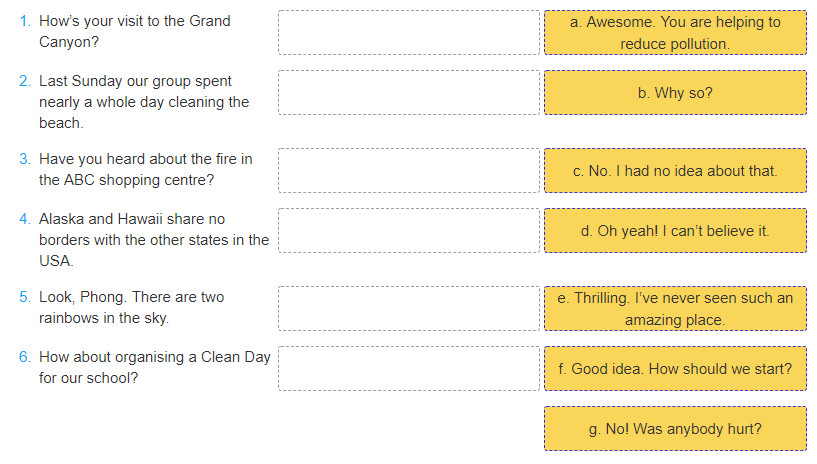
Task: Select the blank box next to question 4
Action: click(x=409, y=231)
